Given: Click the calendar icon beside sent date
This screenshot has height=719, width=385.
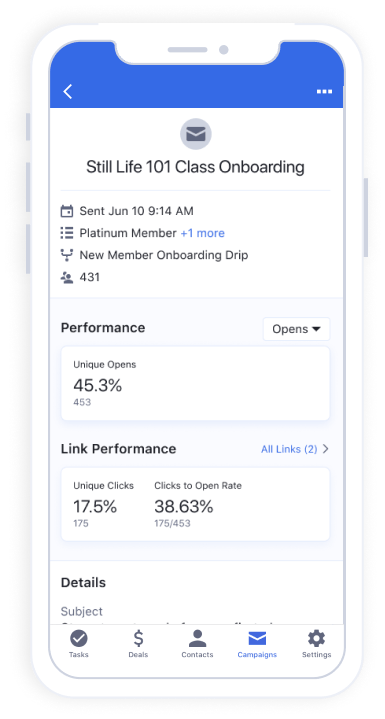Looking at the screenshot, I should coord(67,211).
